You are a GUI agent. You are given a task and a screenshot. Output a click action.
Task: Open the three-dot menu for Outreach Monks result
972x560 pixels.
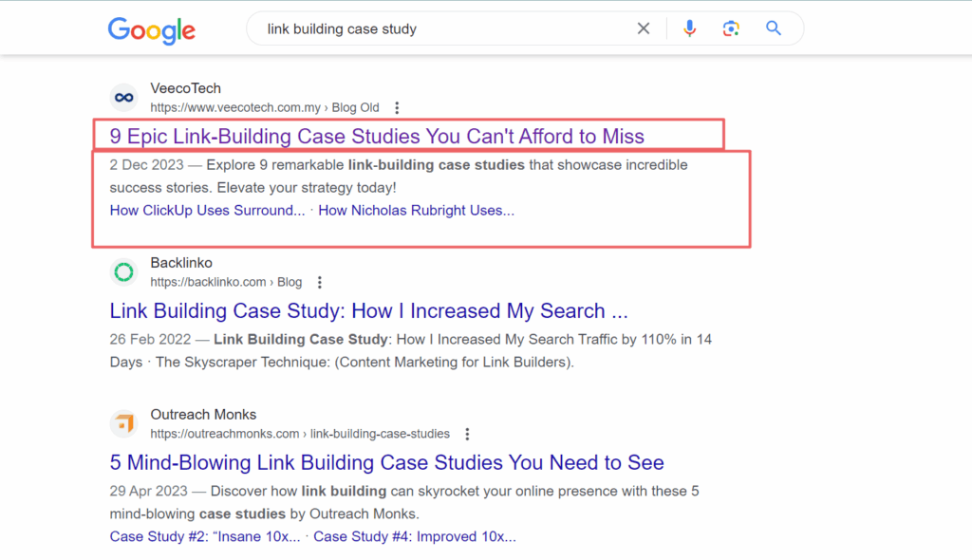[468, 434]
